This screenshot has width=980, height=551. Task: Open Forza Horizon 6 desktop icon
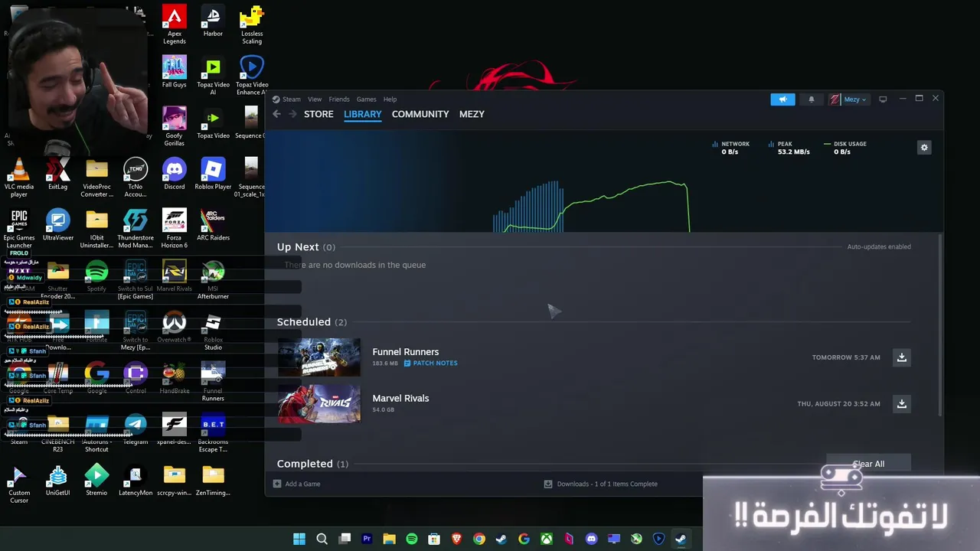point(175,230)
